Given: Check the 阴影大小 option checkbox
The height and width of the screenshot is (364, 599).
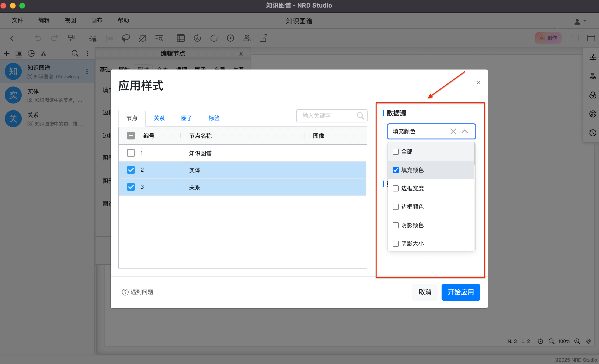Looking at the screenshot, I should pos(395,244).
